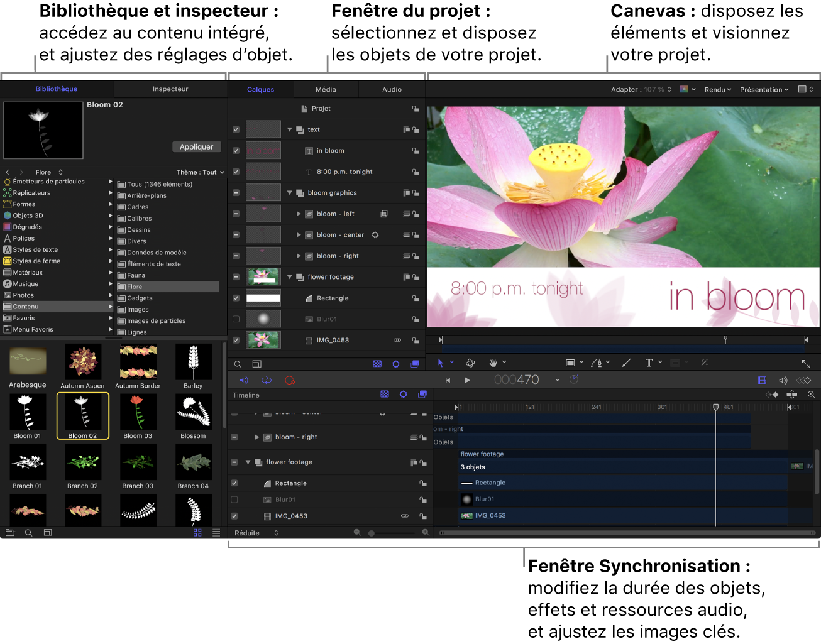Uncheck the Rectangle layer checkbox
Screen dimensions: 821x644
pos(236,298)
